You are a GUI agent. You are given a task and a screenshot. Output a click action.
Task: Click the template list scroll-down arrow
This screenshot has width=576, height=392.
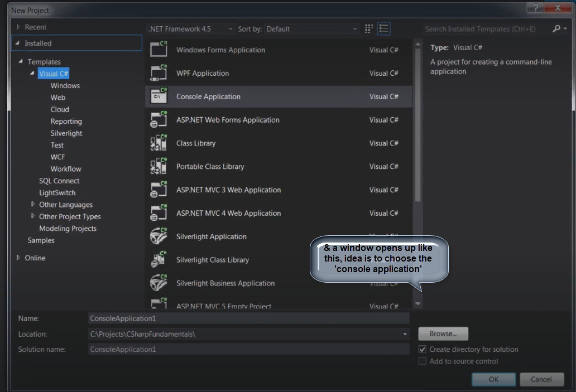tap(417, 303)
